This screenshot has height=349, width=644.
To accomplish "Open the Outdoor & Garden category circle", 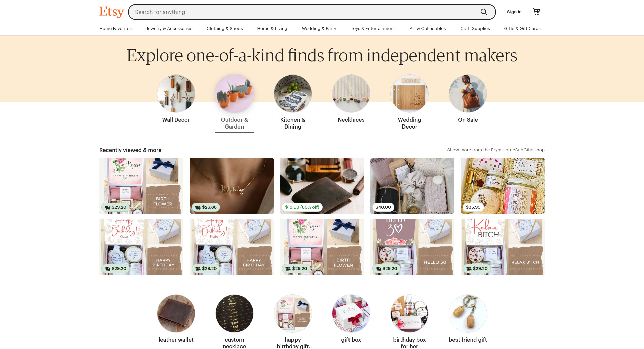I will [234, 94].
